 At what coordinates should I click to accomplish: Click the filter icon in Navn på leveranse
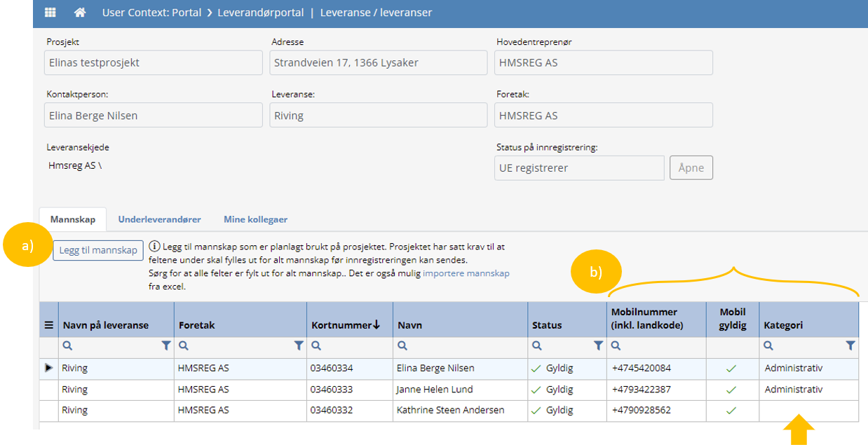[x=166, y=345]
